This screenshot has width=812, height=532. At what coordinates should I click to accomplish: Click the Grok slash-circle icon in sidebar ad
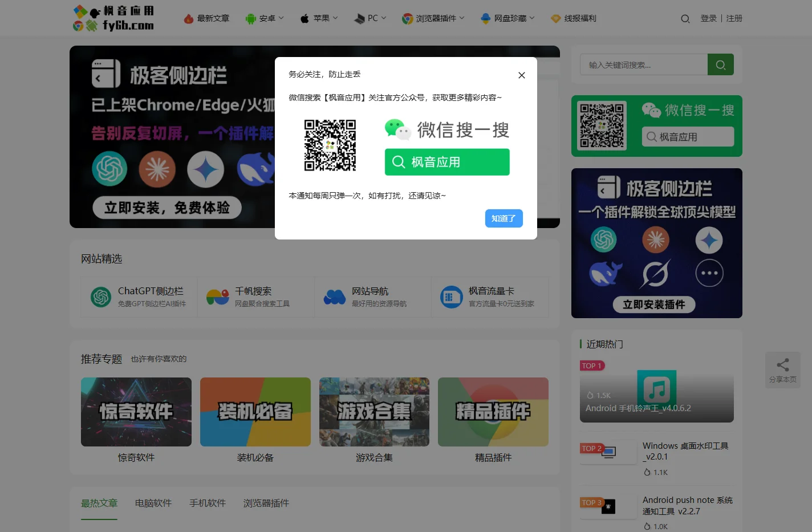(x=656, y=274)
